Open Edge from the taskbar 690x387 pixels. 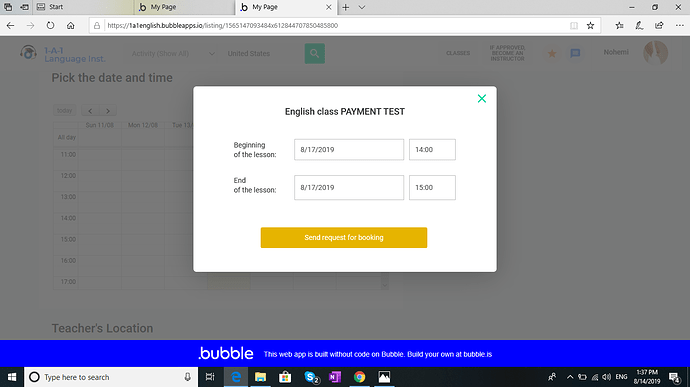pyautogui.click(x=236, y=377)
